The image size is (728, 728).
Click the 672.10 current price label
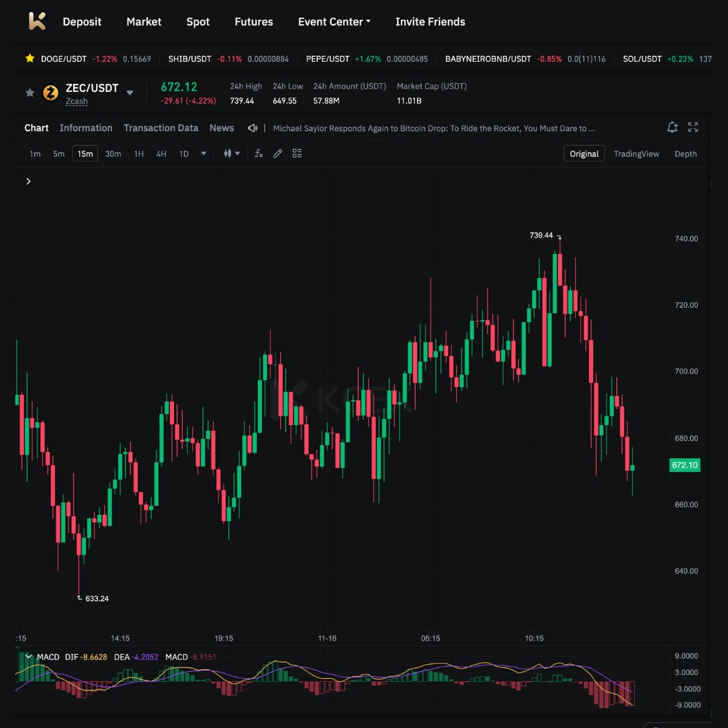point(684,465)
